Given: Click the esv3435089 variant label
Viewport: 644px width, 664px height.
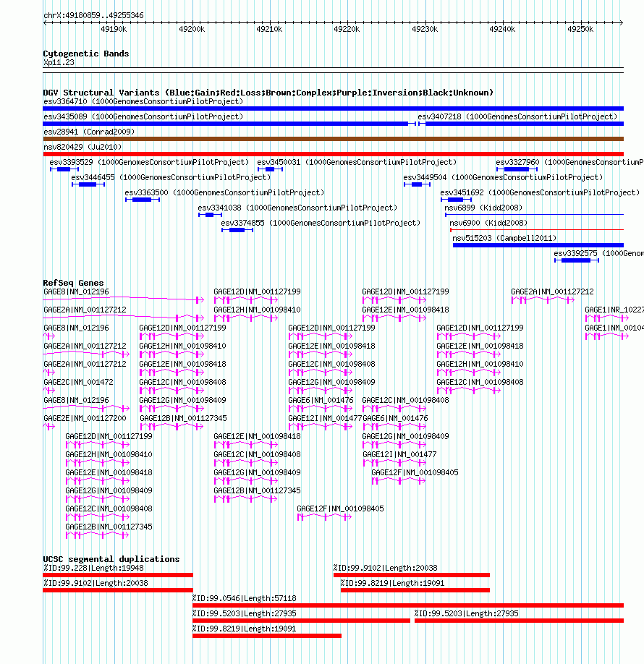Looking at the screenshot, I should pos(143,116).
